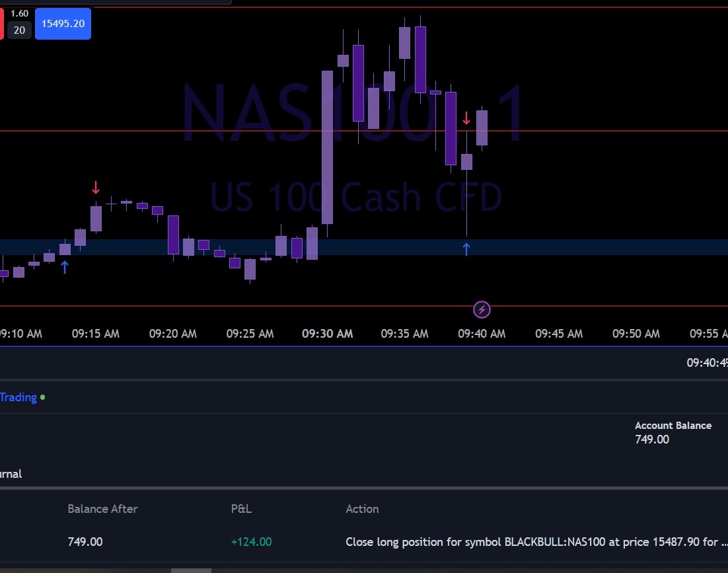Click the Balance After cell 749.00 in journal row
The width and height of the screenshot is (728, 573).
pos(85,542)
